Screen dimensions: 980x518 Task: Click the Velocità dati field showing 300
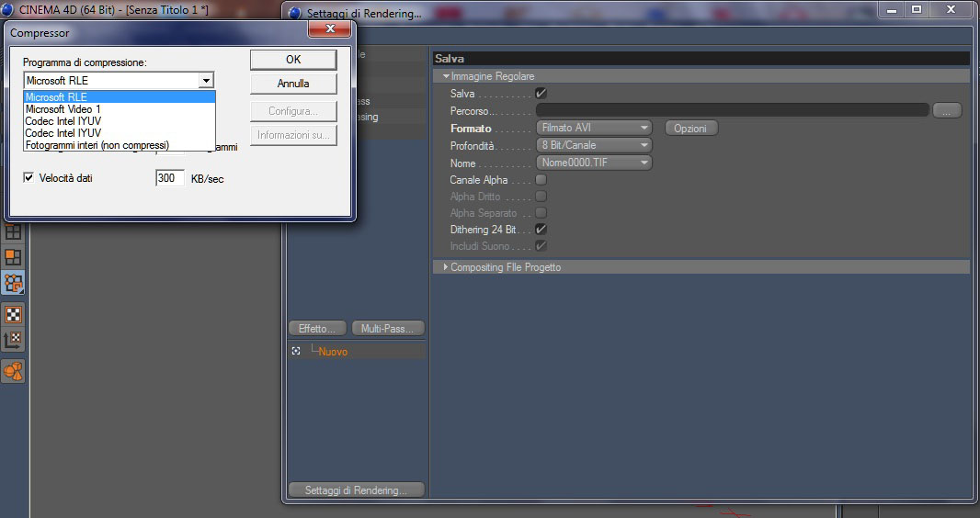tap(170, 178)
